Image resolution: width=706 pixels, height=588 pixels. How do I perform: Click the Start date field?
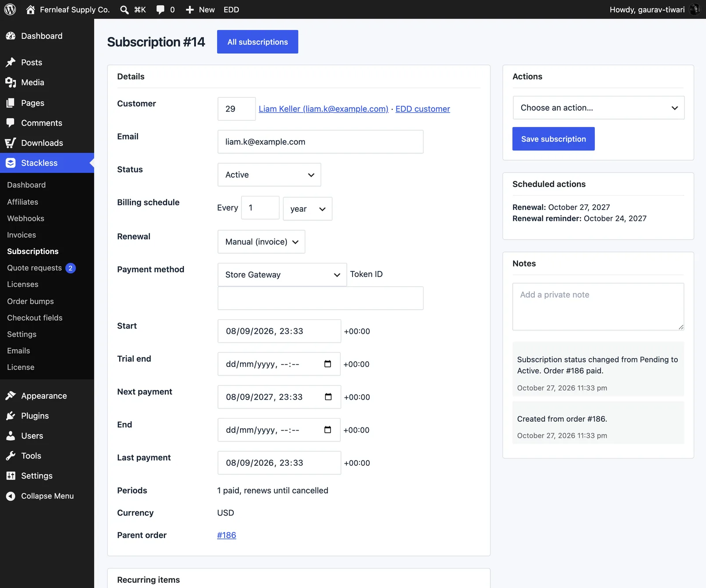tap(279, 331)
